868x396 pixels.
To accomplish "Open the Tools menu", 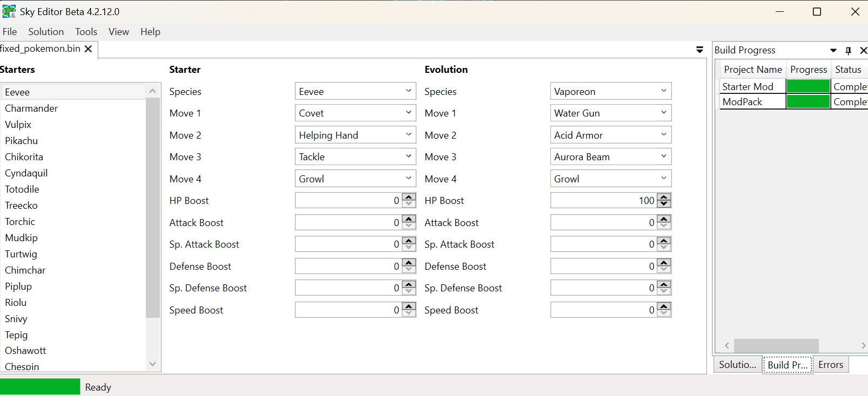I will [86, 32].
